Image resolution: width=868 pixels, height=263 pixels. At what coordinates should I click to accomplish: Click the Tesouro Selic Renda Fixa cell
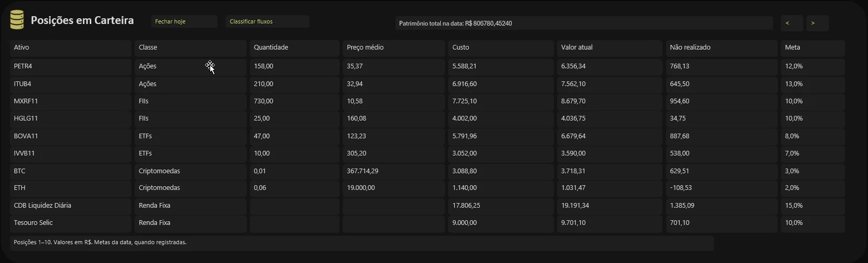point(190,223)
